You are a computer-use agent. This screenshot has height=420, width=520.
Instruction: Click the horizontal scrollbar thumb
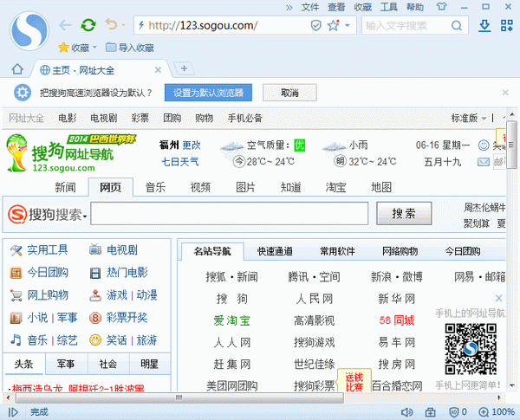click(179, 397)
